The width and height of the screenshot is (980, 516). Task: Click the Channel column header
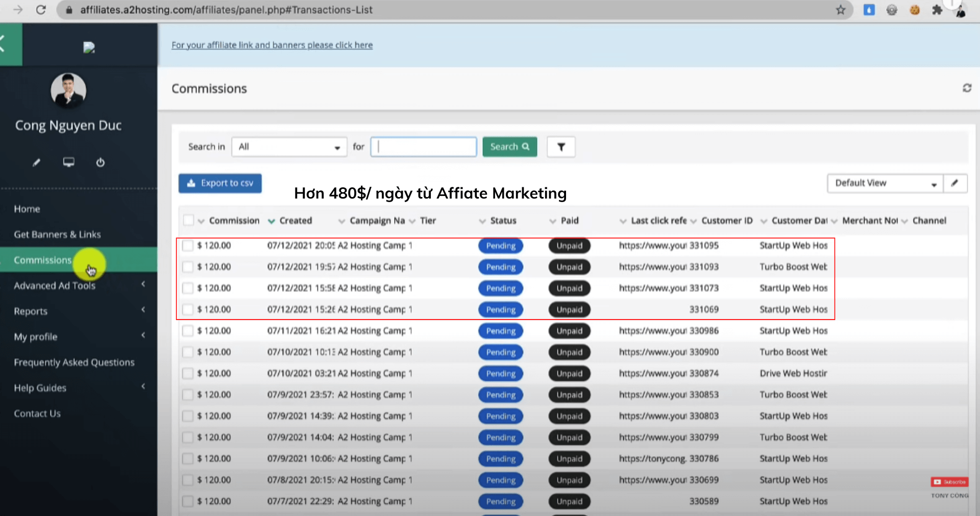[929, 220]
